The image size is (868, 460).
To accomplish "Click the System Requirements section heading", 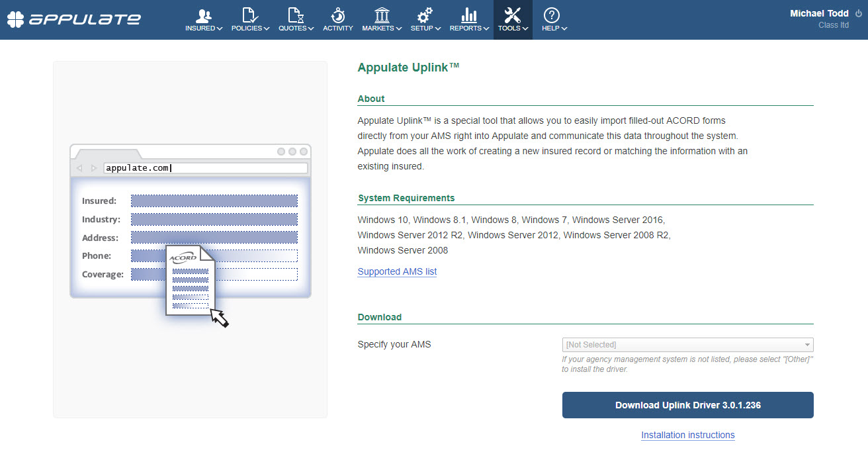I will click(x=406, y=198).
